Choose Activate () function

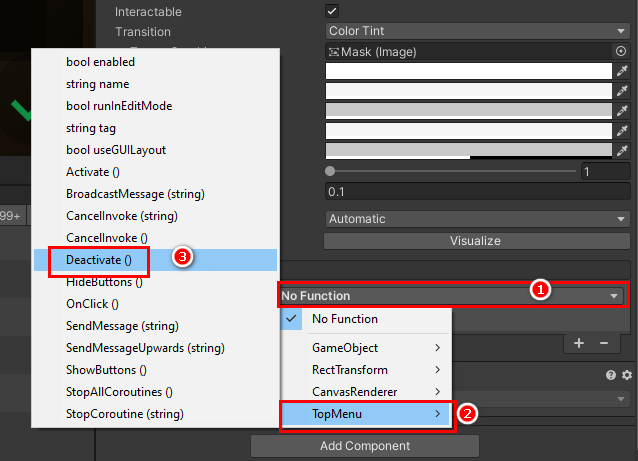(155, 172)
